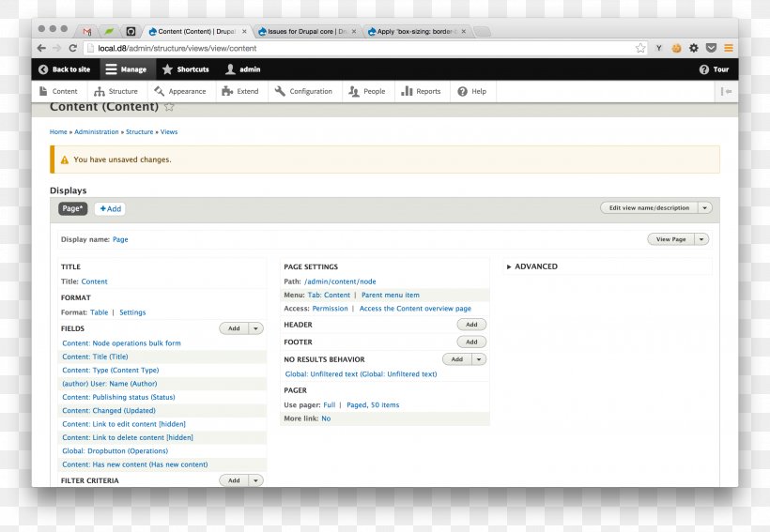Edit Global: Dropbutton (Operations) field
770x532 pixels.
(115, 450)
